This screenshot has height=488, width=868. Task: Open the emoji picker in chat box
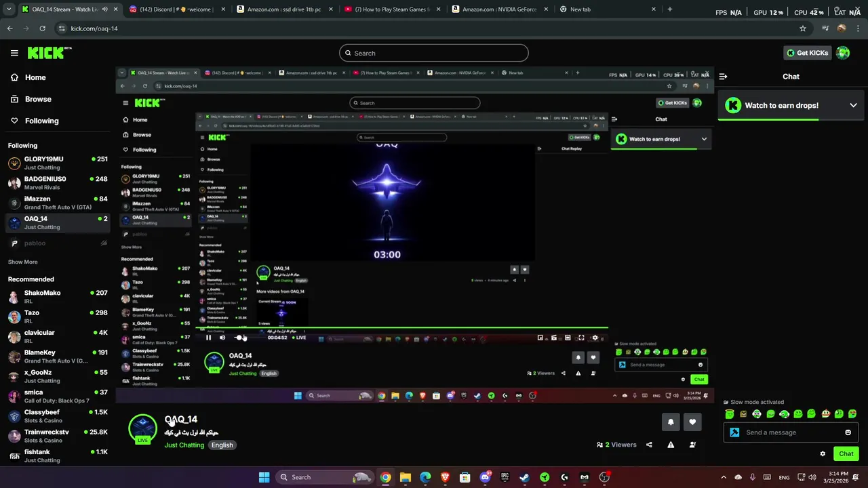(x=848, y=432)
